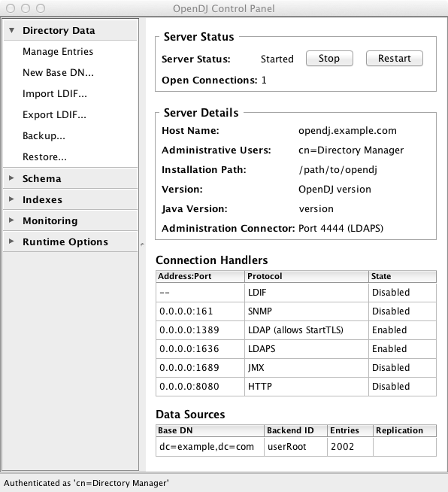Image resolution: width=448 pixels, height=492 pixels.
Task: Select the 0.0.0.0:161 address cell
Action: coord(200,311)
